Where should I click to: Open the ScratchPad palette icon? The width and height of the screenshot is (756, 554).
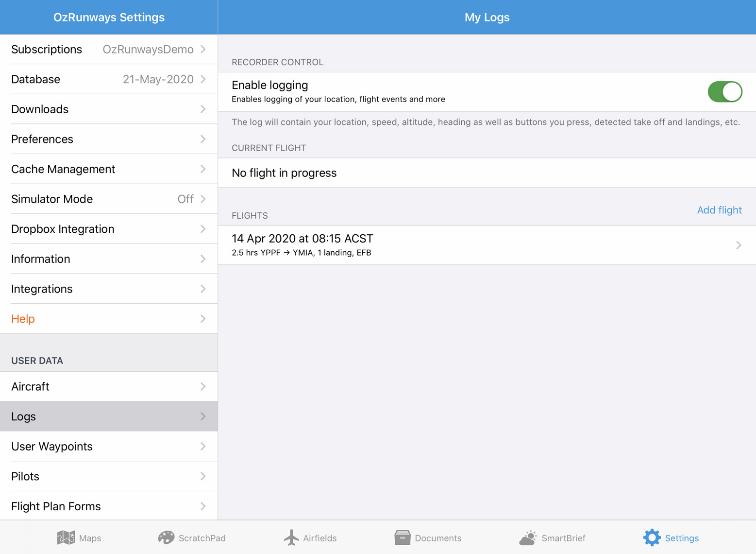click(166, 537)
